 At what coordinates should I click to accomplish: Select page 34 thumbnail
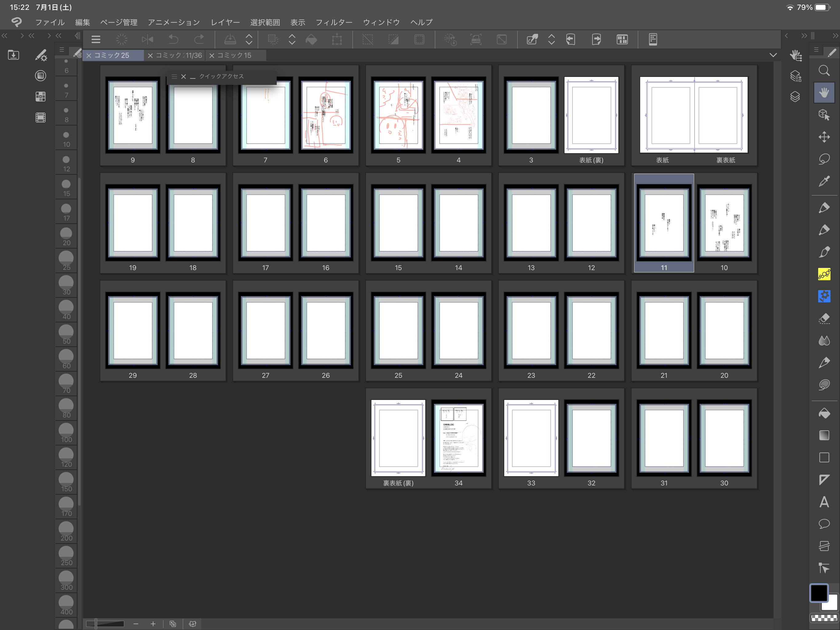coord(458,438)
